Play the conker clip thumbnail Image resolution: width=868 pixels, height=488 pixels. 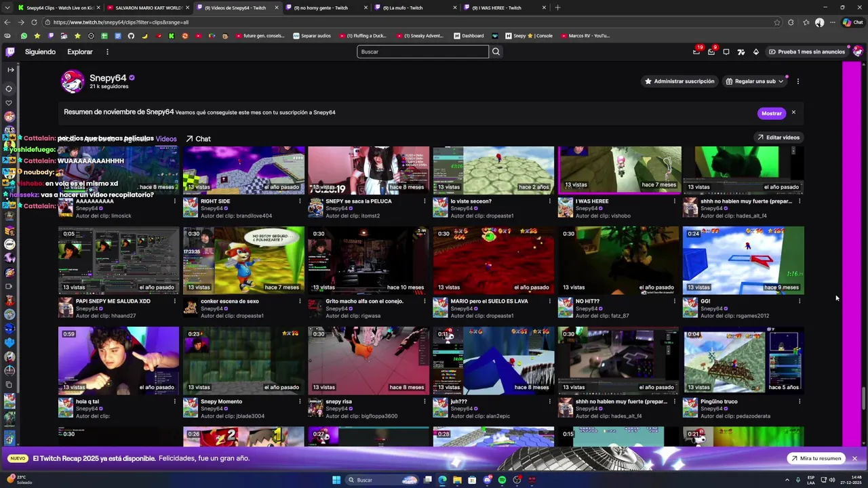(243, 260)
